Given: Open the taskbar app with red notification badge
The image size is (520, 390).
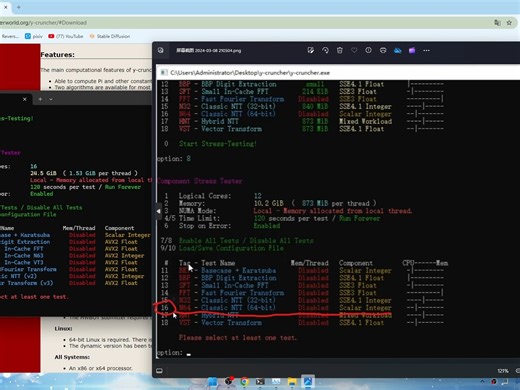Looking at the screenshot, I should tap(229, 381).
